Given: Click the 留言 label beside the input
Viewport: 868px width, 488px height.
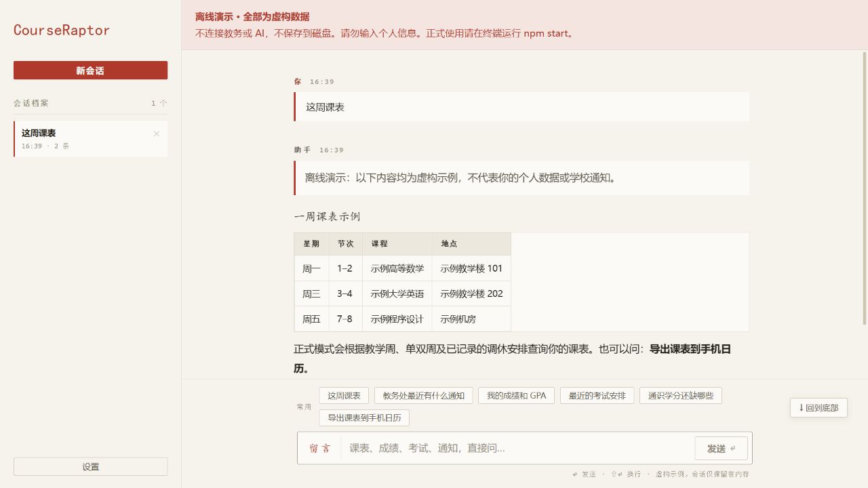Looking at the screenshot, I should point(320,449).
